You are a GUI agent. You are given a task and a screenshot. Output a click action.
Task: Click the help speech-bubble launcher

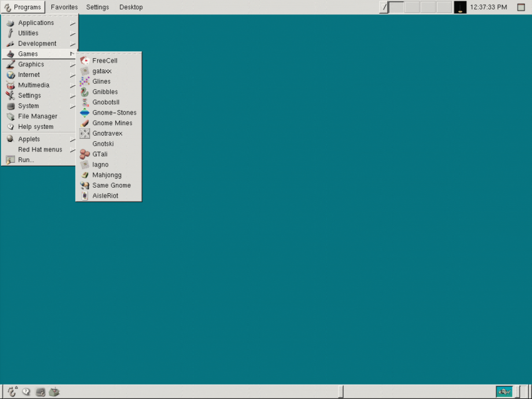[x=26, y=392]
